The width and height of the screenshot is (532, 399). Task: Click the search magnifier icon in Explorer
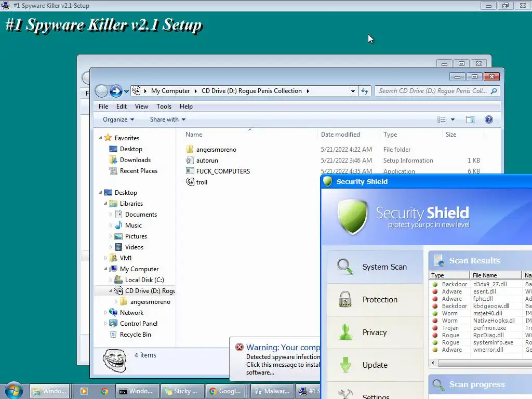pyautogui.click(x=494, y=91)
